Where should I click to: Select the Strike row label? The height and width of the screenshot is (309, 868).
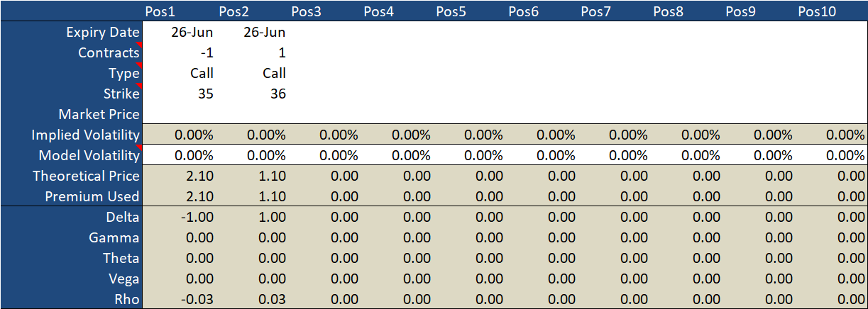coord(123,94)
